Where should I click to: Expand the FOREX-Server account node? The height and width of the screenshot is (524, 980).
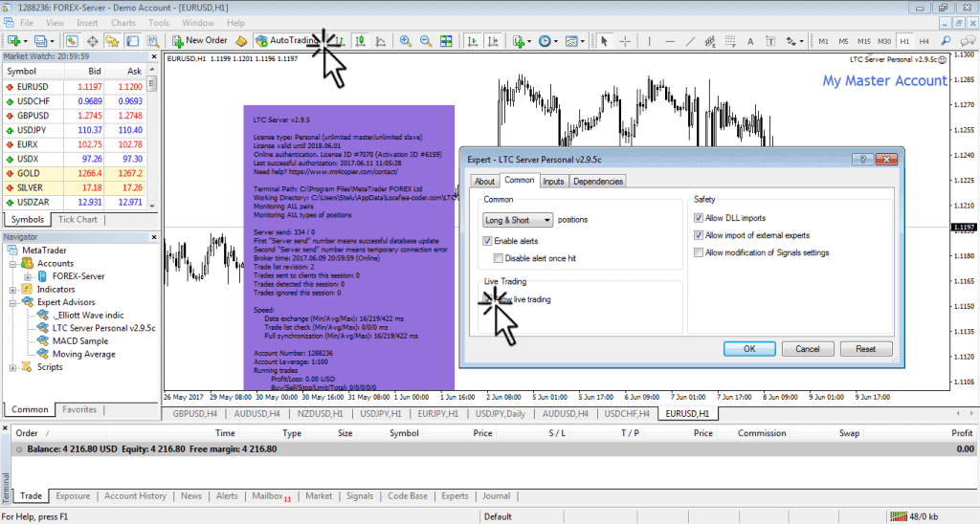point(28,276)
